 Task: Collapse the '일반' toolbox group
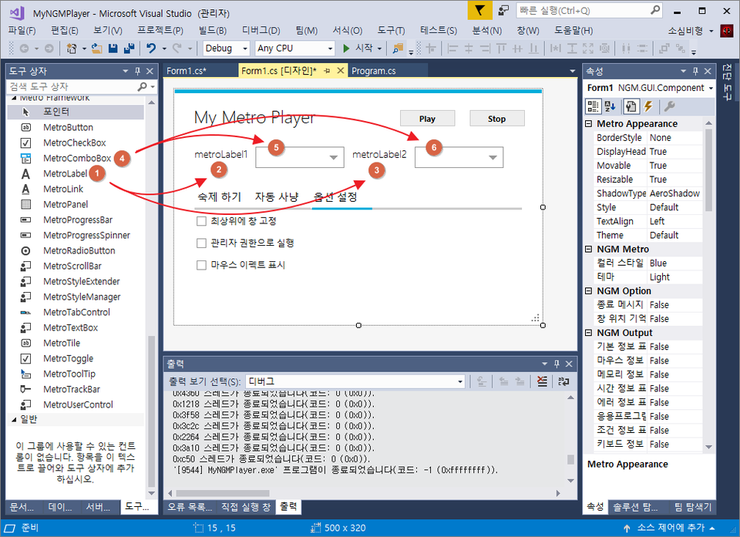pos(14,419)
